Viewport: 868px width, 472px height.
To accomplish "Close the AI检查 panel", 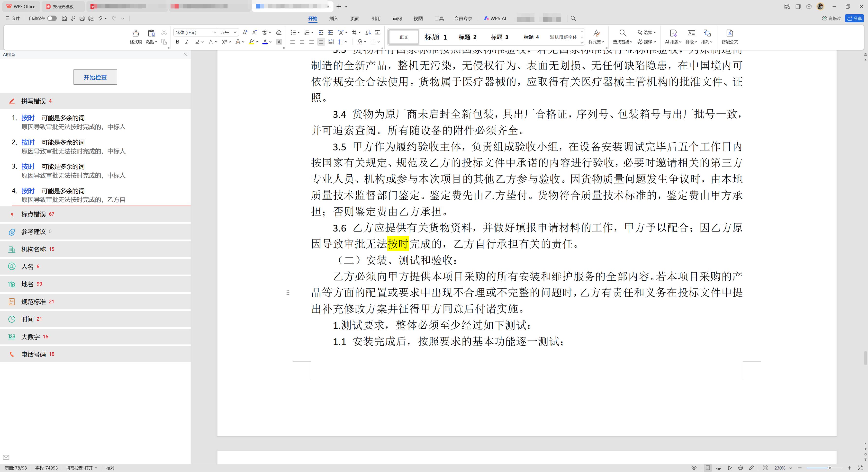I will (186, 54).
